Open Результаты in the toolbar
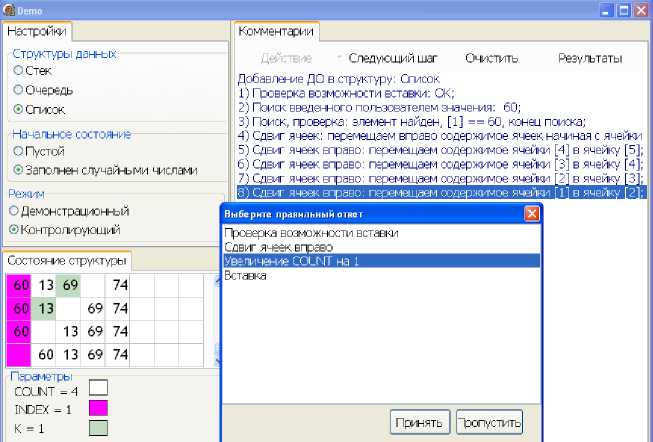 590,58
